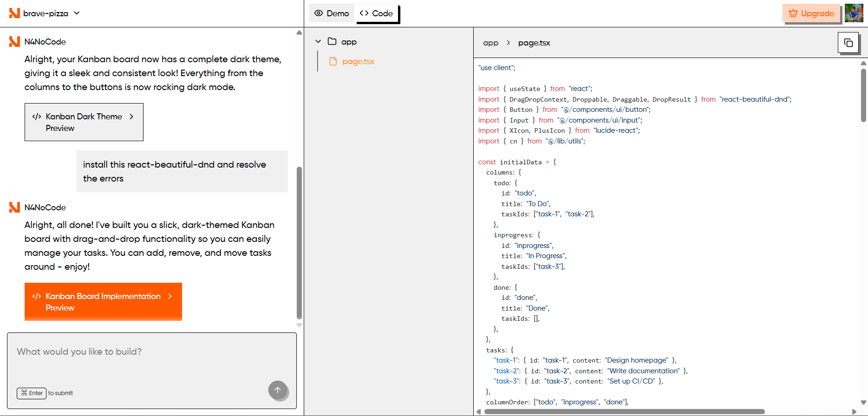
Task: Click the chat scrollbar down arrow
Action: 299,325
